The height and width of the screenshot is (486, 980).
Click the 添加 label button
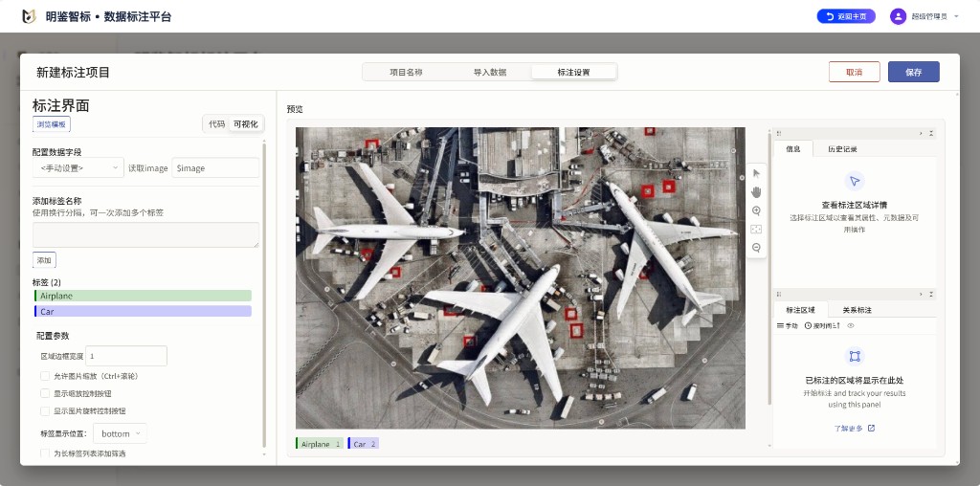pyautogui.click(x=44, y=260)
